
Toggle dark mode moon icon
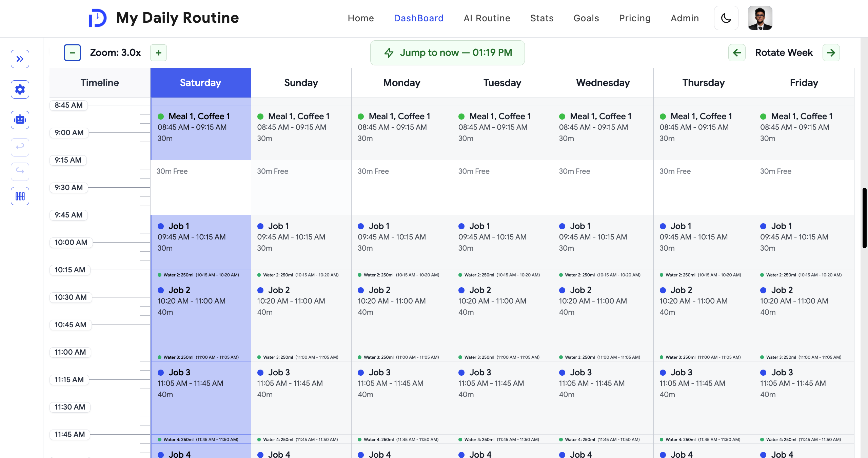726,18
